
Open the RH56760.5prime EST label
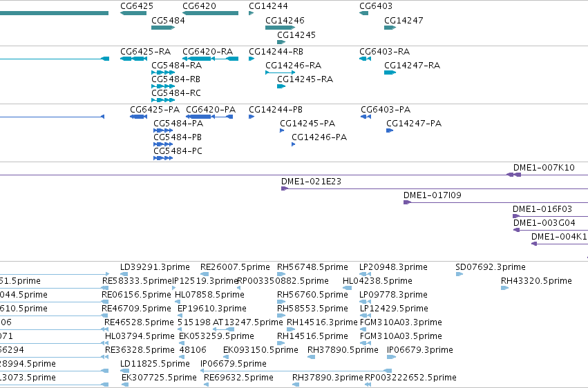coord(312,295)
